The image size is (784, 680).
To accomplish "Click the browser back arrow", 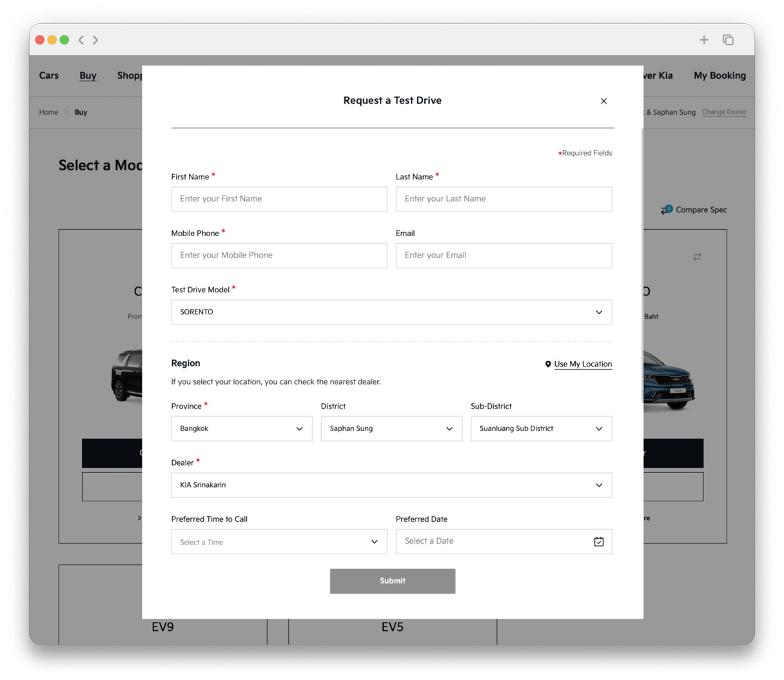I will (81, 40).
